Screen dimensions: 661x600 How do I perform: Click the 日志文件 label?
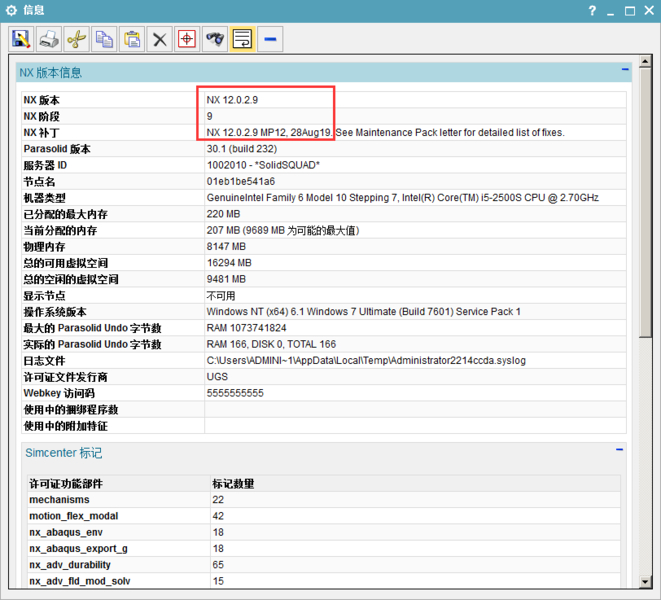pyautogui.click(x=44, y=361)
